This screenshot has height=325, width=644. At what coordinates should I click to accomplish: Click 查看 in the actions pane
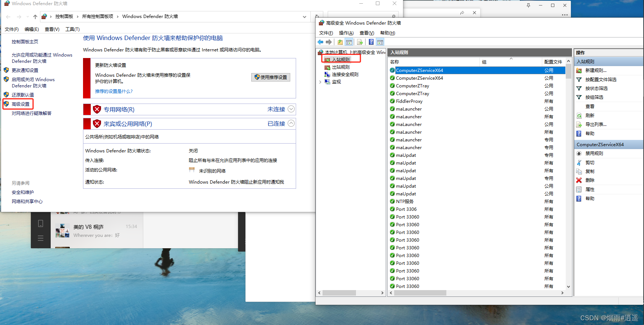(590, 106)
